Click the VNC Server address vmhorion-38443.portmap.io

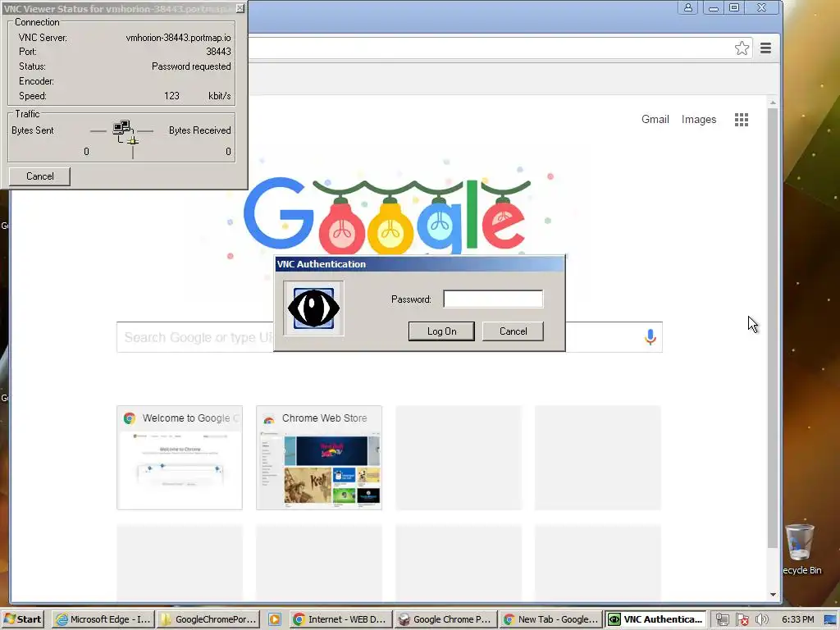pos(178,38)
